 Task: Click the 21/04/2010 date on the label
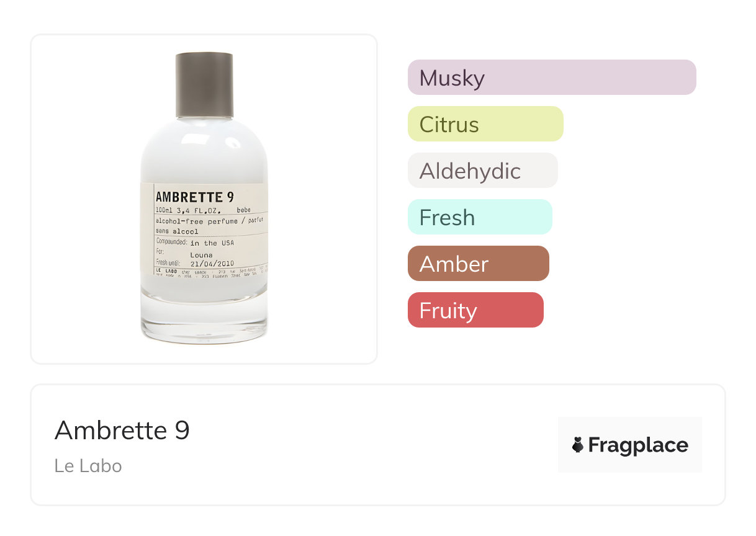tap(212, 264)
